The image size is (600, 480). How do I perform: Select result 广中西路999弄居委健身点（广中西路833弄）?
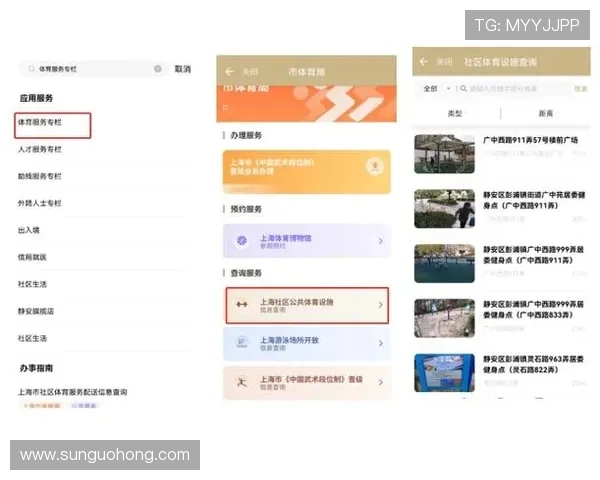point(533,310)
